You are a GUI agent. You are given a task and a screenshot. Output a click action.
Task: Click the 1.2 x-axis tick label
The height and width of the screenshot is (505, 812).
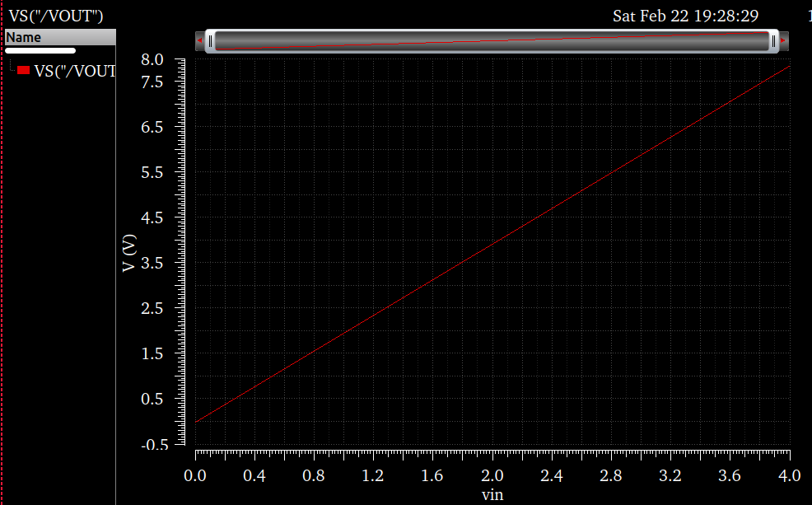click(x=373, y=475)
